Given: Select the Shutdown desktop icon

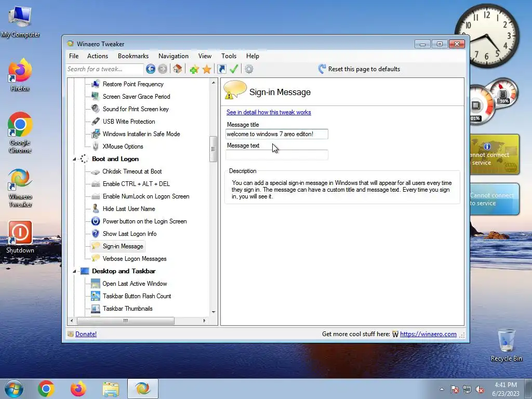Looking at the screenshot, I should (20, 237).
